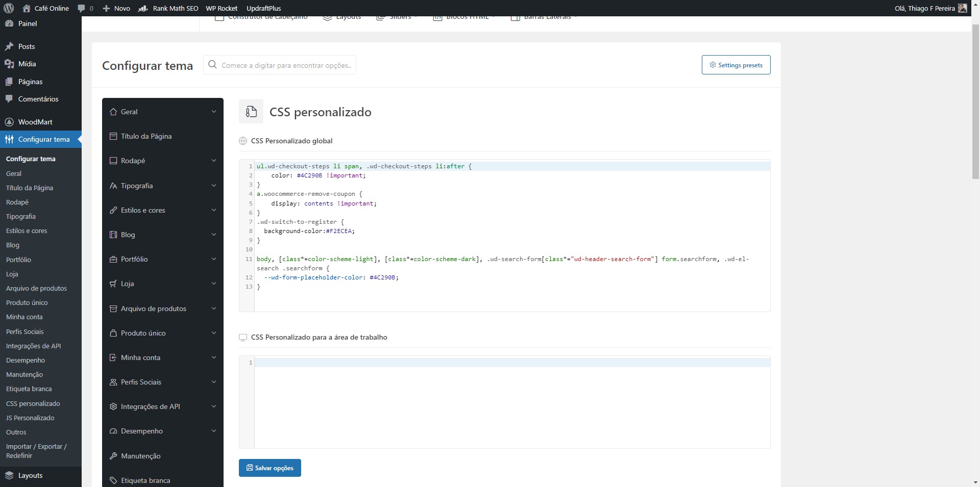Click the 'CSS Personalizado global' label
This screenshot has height=487, width=980.
tap(291, 141)
